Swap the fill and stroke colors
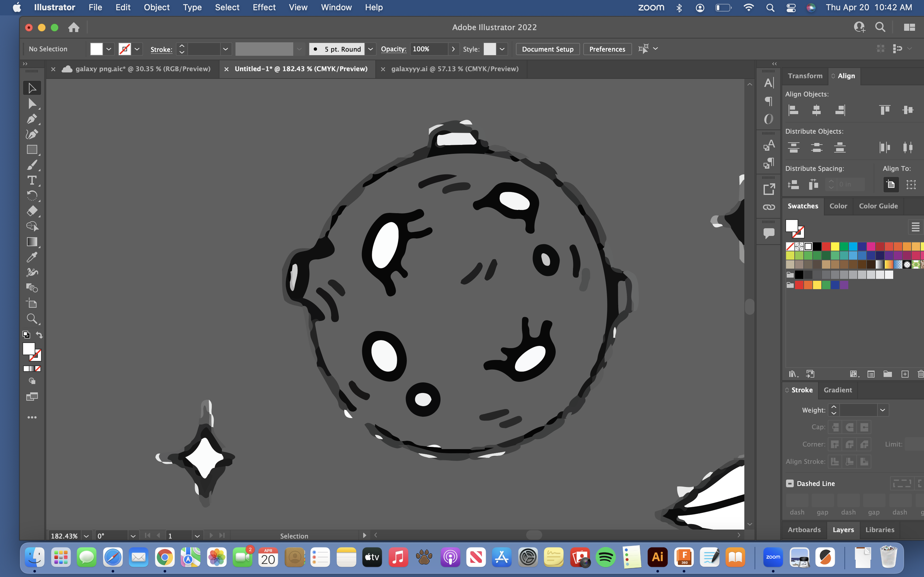 point(40,335)
